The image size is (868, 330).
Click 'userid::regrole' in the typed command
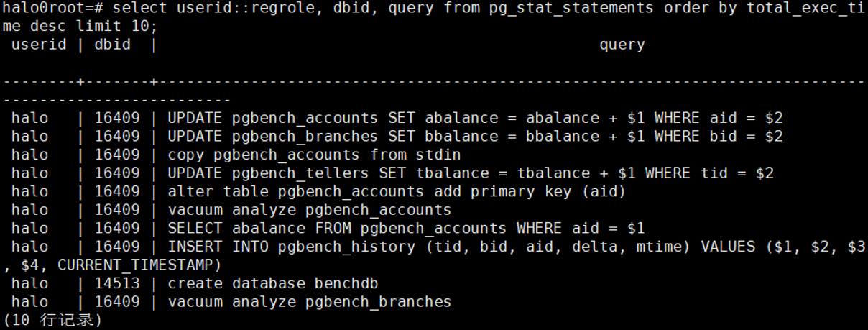255,8
